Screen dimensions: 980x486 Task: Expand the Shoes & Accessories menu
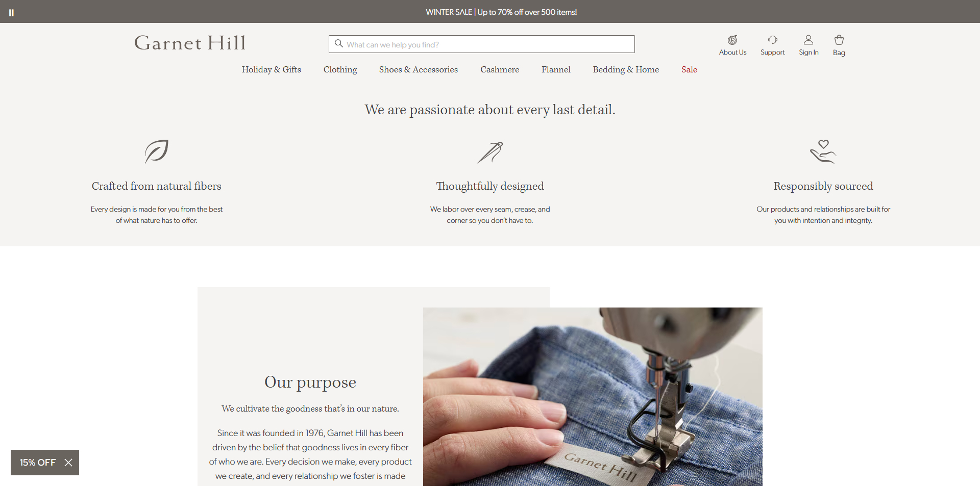coord(419,69)
